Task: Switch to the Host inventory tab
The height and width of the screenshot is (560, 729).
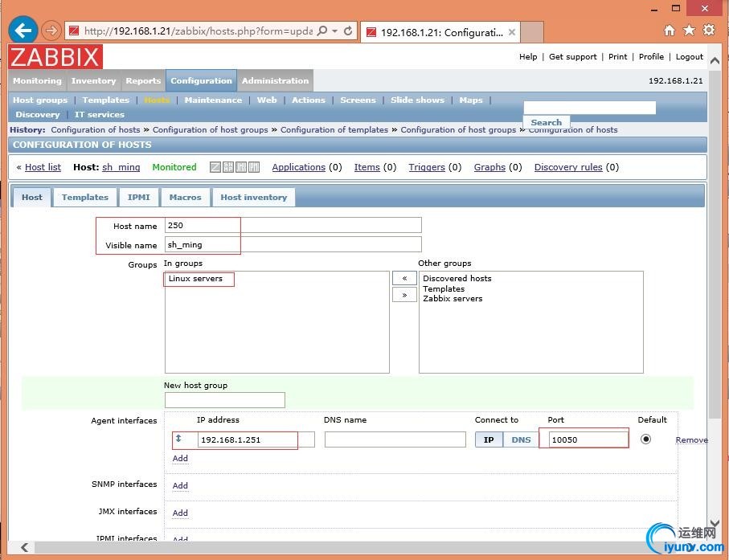Action: click(x=254, y=198)
